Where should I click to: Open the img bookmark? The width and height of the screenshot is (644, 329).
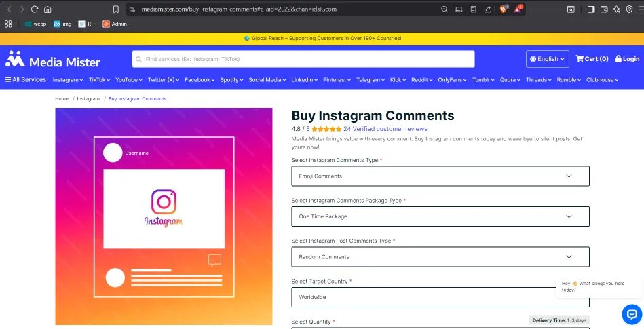tap(62, 24)
